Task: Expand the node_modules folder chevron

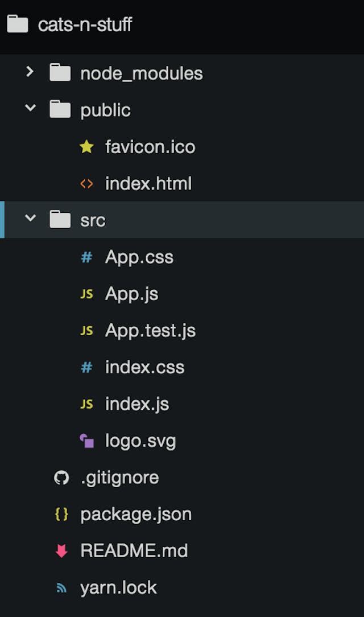Action: tap(30, 72)
